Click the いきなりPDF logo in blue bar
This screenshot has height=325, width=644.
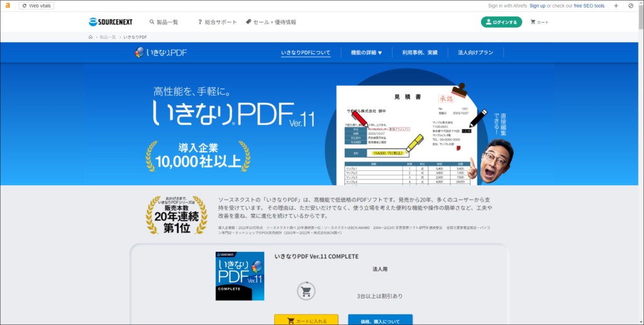(161, 52)
